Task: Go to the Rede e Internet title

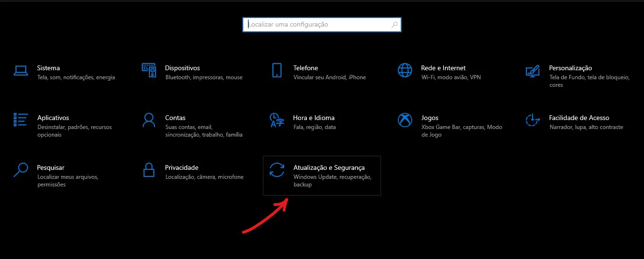Action: 443,68
